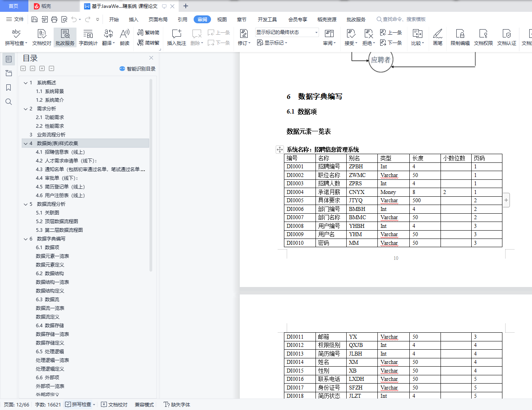Viewport: 532px width, 410px height.
Task: Open 限制编辑 restrict editing
Action: coord(460,37)
